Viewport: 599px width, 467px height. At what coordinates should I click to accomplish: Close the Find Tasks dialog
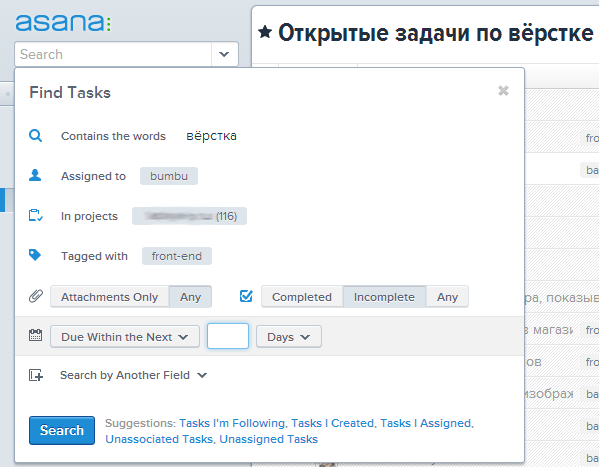(503, 91)
